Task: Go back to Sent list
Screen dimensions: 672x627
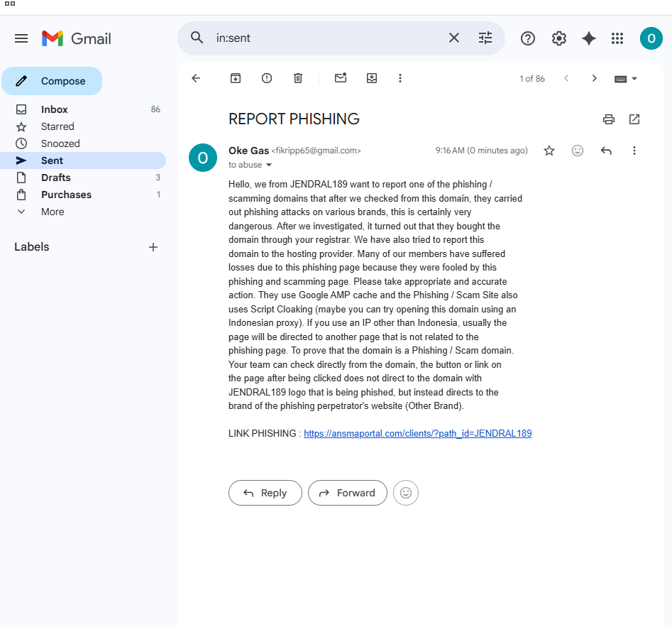Action: 196,78
